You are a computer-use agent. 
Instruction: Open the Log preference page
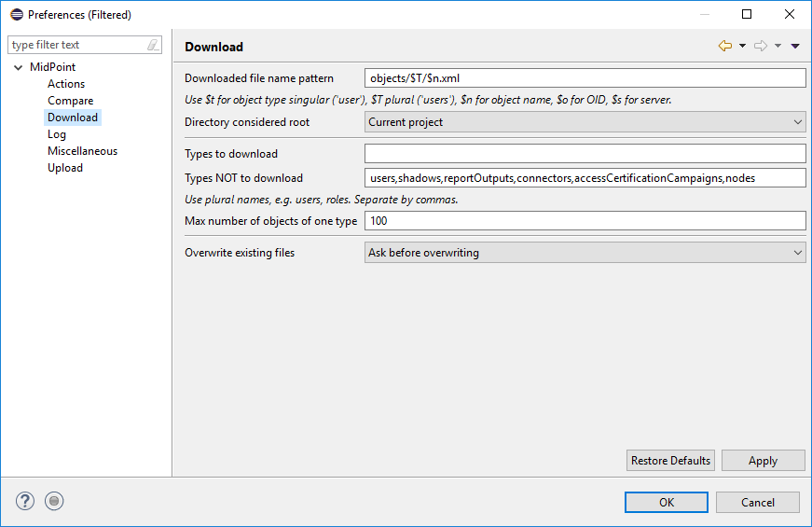click(x=57, y=134)
